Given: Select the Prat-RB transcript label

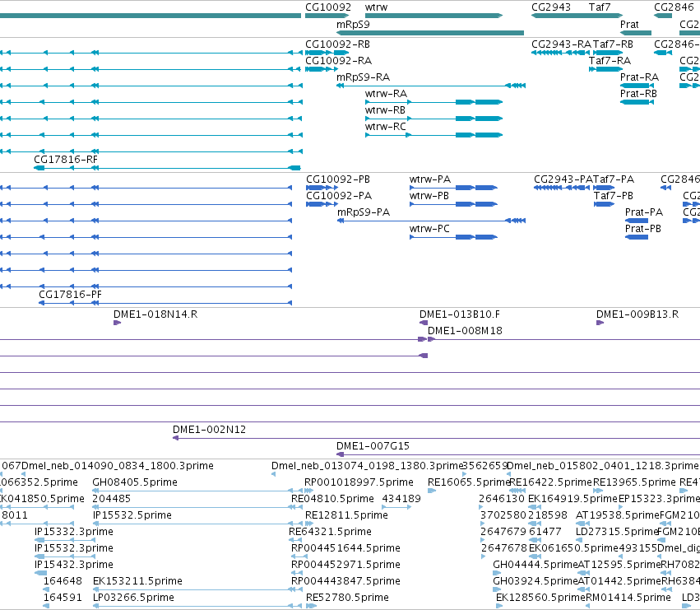Looking at the screenshot, I should coord(638,94).
